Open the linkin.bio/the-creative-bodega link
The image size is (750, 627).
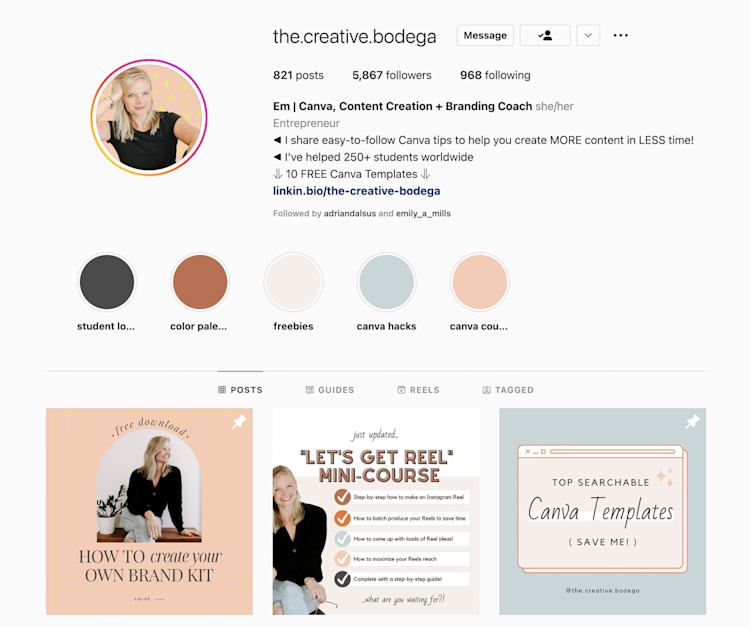click(x=356, y=191)
